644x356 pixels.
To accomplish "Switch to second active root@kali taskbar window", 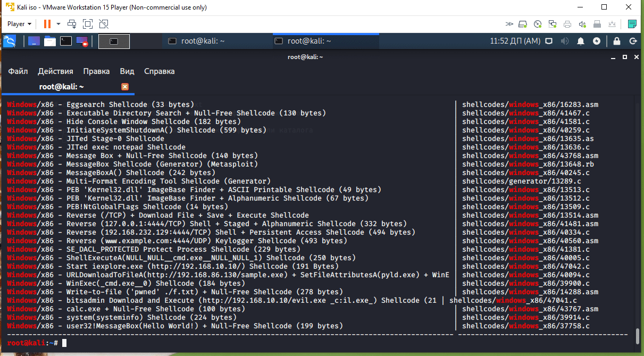I will click(325, 41).
